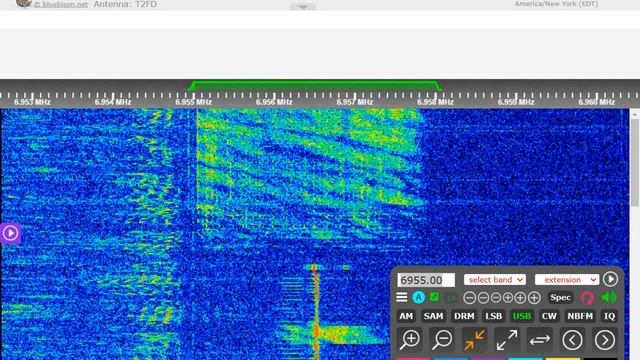Click the 6.956 MHz label on frequency scale

point(274,102)
